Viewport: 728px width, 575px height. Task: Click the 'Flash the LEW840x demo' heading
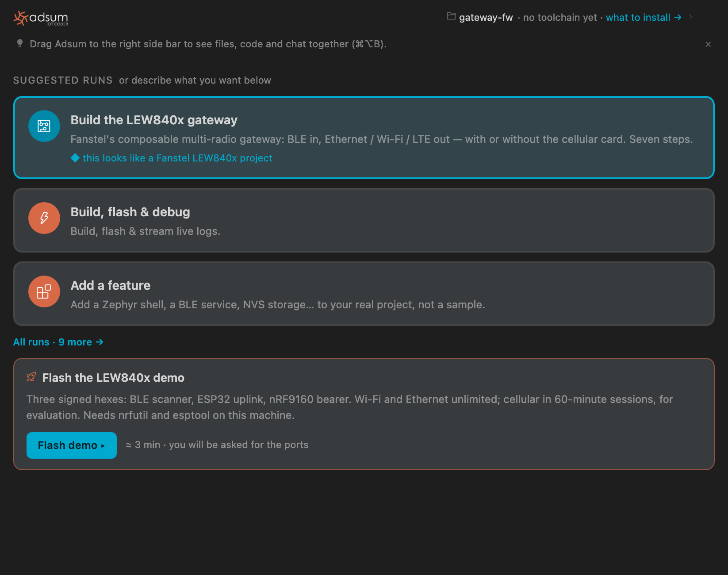[x=113, y=378]
